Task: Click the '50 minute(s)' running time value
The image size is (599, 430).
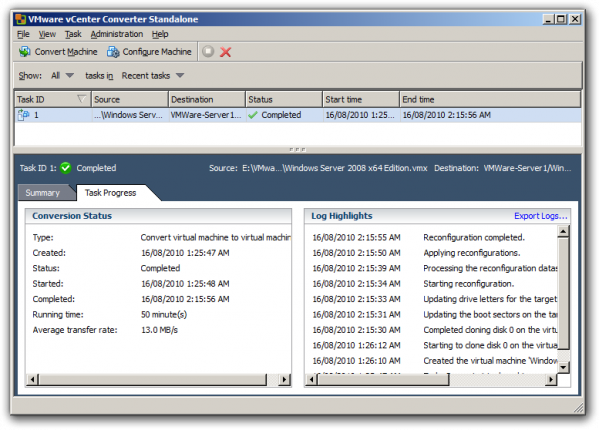Action: pyautogui.click(x=164, y=314)
